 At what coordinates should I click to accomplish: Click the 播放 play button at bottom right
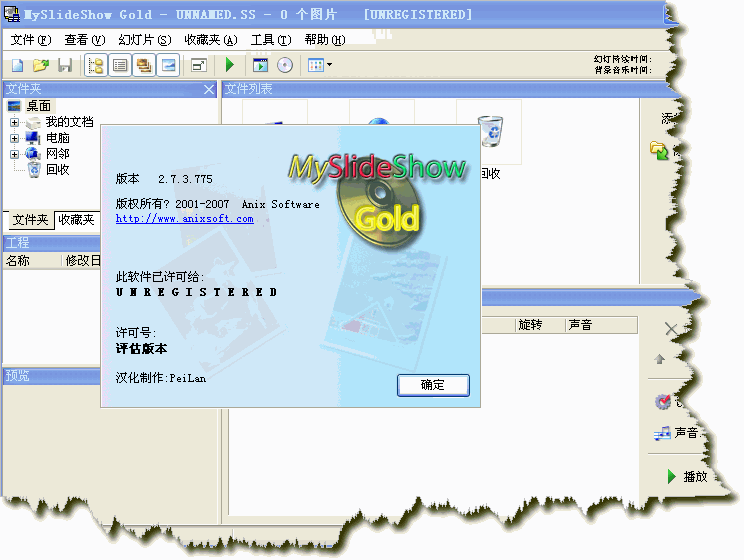tap(687, 476)
